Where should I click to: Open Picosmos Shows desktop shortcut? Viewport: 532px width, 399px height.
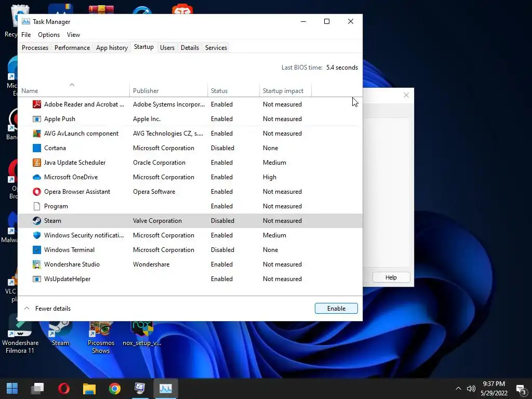click(101, 337)
